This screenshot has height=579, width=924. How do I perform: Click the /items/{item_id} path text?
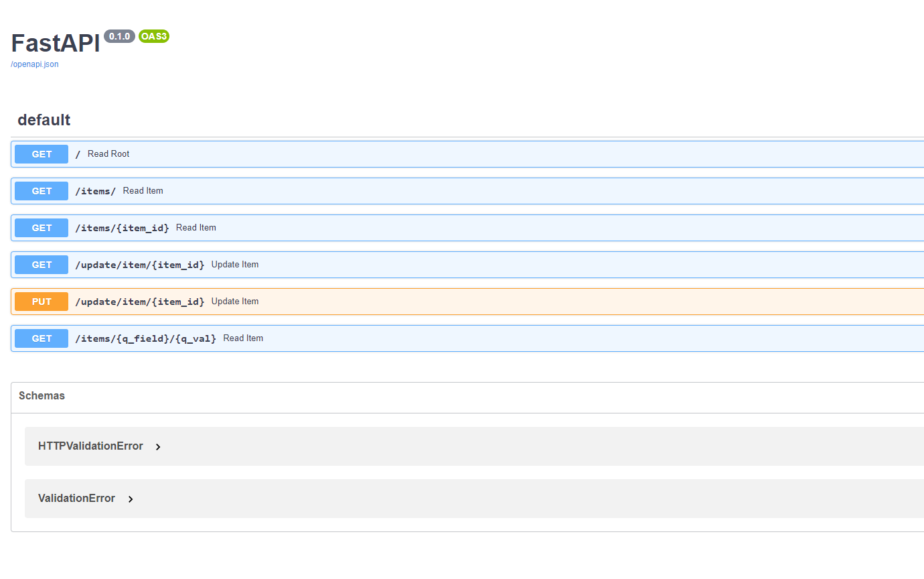pyautogui.click(x=122, y=228)
